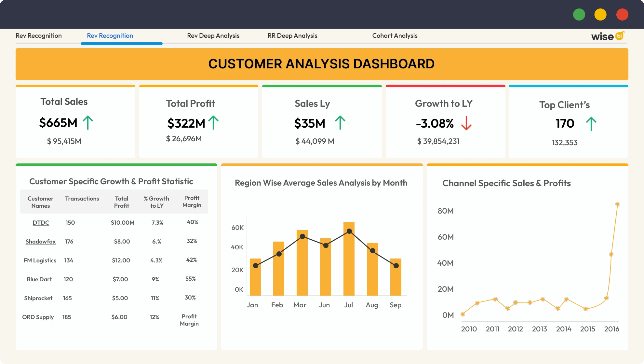644x364 pixels.
Task: Click the green status dot in the title bar
Action: click(579, 14)
